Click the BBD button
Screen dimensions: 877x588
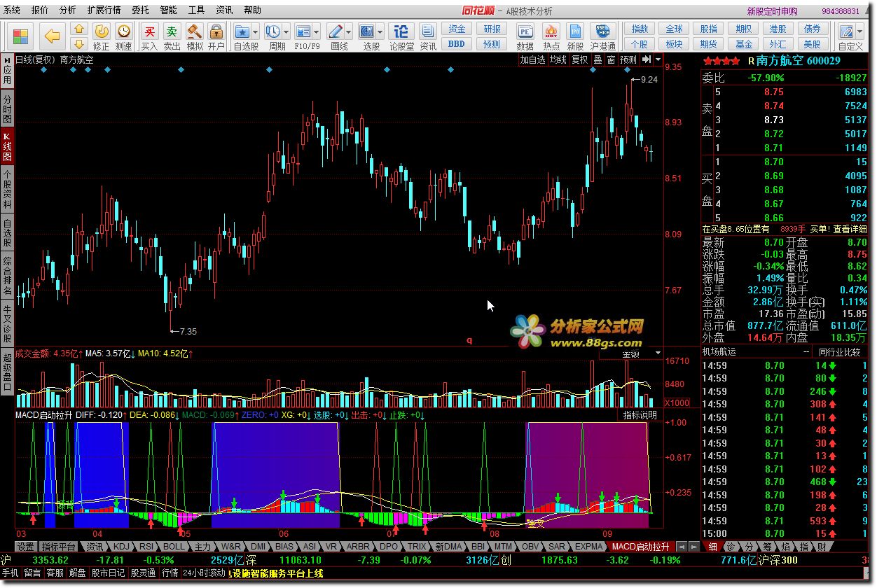(457, 43)
